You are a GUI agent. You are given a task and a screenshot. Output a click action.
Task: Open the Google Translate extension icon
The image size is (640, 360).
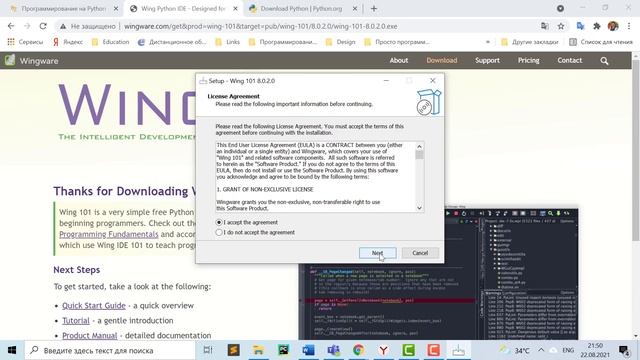coord(580,26)
